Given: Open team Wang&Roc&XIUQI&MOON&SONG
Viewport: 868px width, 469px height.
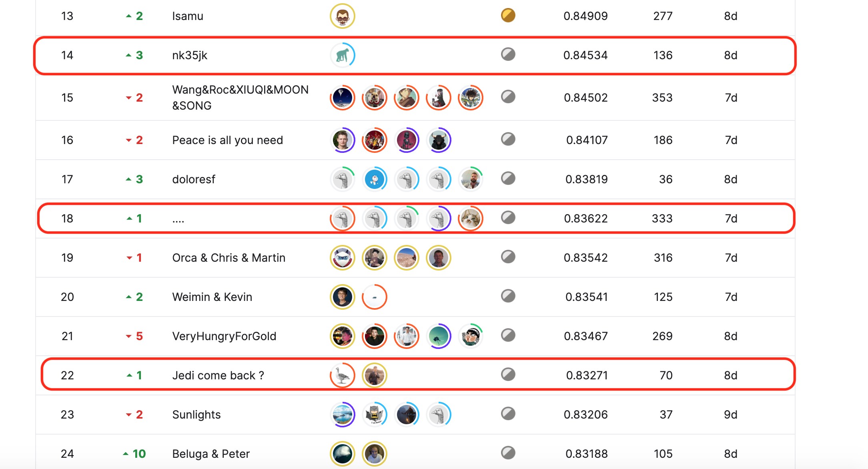Looking at the screenshot, I should pyautogui.click(x=240, y=98).
